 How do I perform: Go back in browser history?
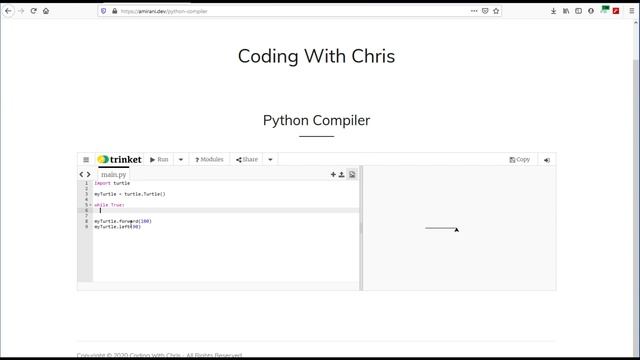click(x=8, y=11)
